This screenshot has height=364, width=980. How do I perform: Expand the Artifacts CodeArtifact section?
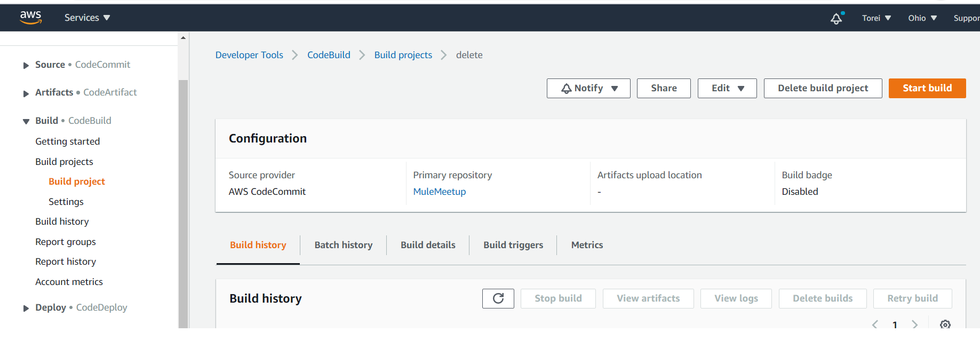click(x=26, y=93)
